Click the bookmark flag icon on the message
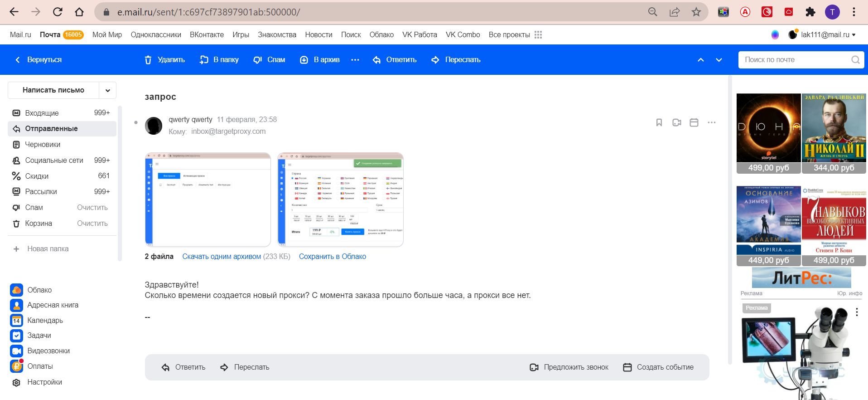 click(659, 122)
